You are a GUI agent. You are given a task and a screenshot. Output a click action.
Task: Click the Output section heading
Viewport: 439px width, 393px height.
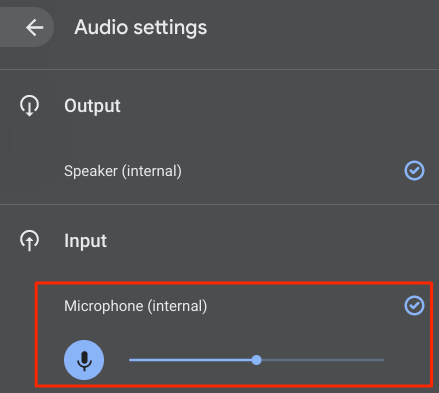[x=92, y=106]
